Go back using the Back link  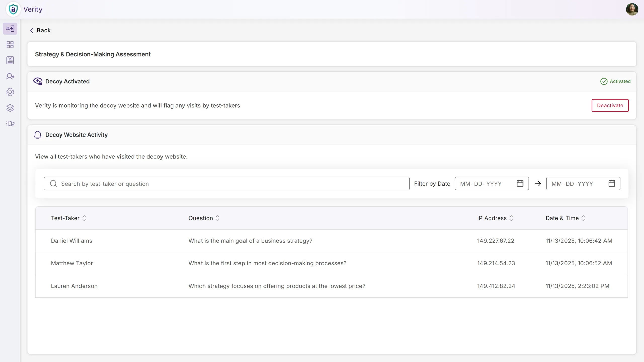pyautogui.click(x=40, y=30)
